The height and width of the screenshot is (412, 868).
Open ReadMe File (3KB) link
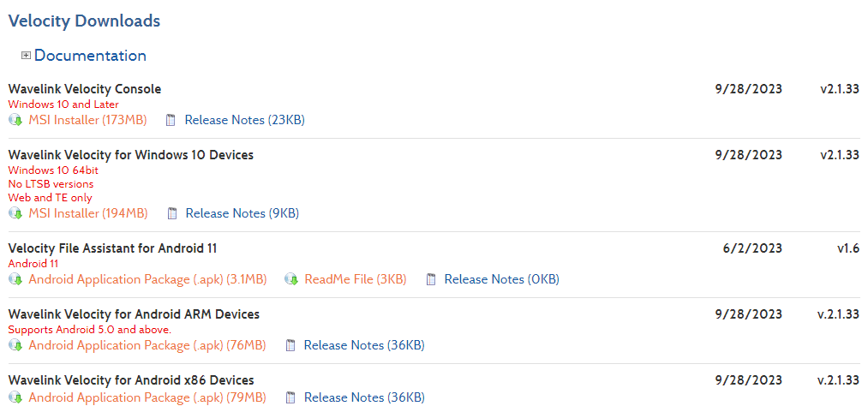coord(356,279)
